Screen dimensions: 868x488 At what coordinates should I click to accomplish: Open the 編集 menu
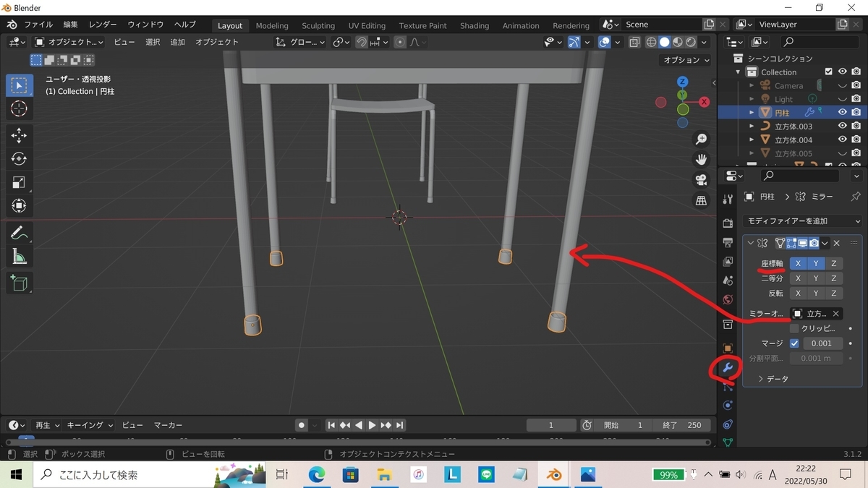tap(70, 25)
